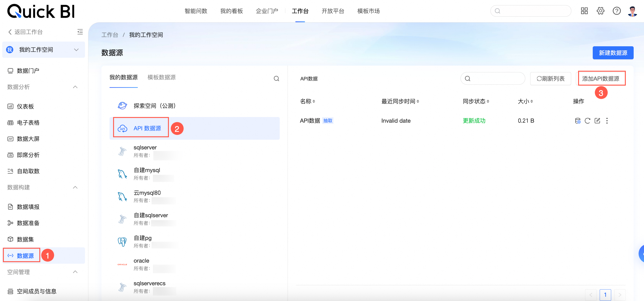Open more options menu in API数据 row
Image resolution: width=644 pixels, height=301 pixels.
pyautogui.click(x=607, y=121)
